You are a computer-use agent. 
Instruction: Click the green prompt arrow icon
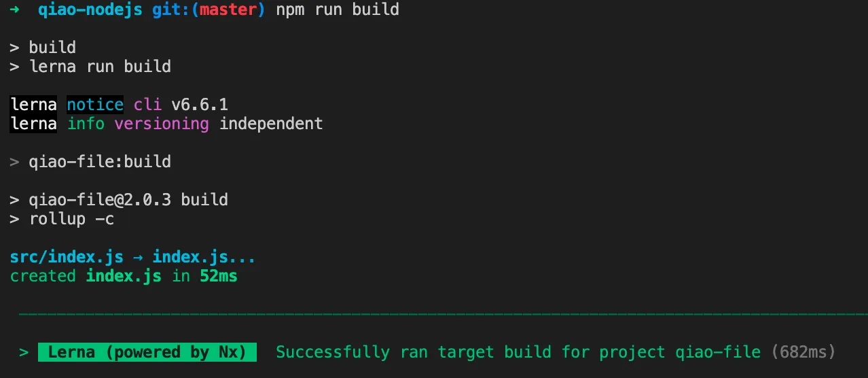(15, 10)
